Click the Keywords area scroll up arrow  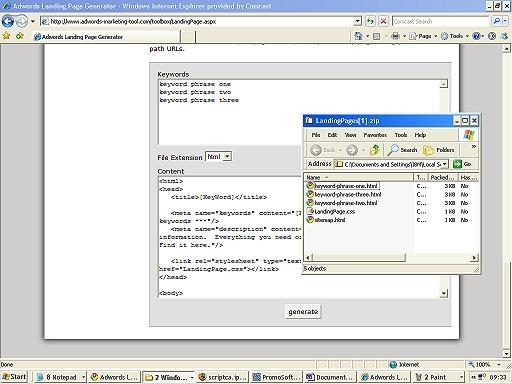click(x=444, y=84)
